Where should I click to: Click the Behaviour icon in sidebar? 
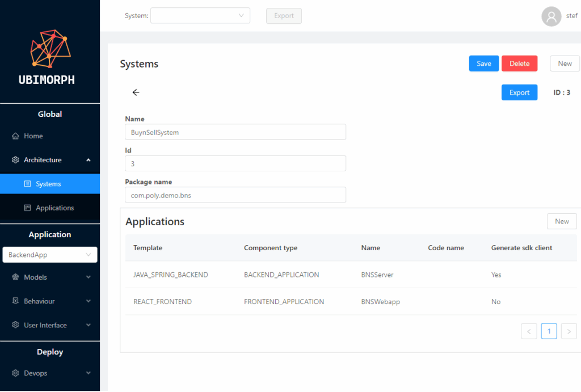coord(16,301)
